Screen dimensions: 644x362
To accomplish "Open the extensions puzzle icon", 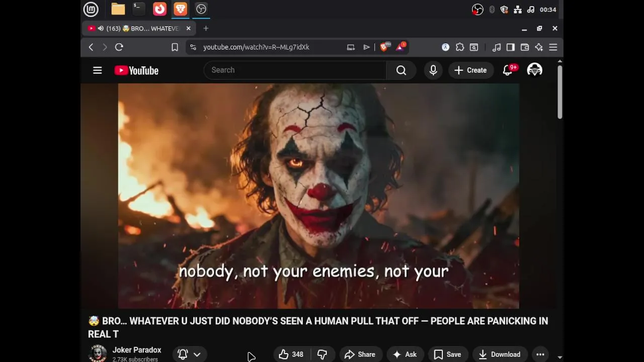I will click(460, 47).
